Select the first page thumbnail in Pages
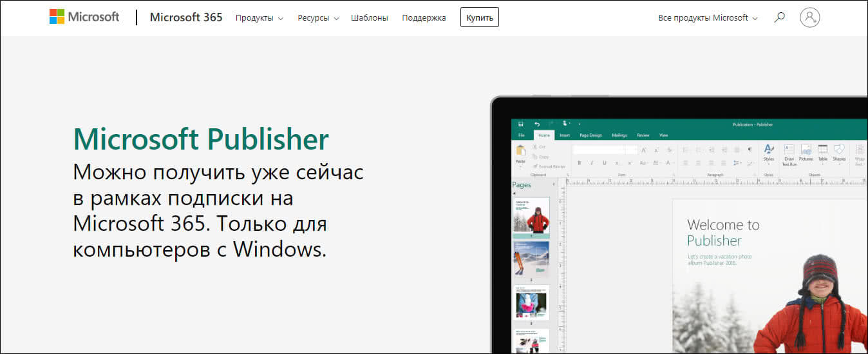Image resolution: width=868 pixels, height=354 pixels. point(531,215)
